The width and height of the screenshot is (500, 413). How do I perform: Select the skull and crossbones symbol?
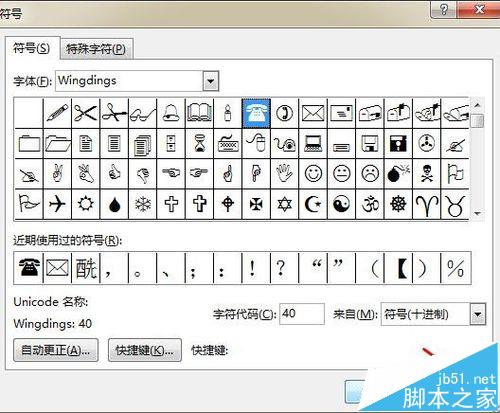point(427,174)
